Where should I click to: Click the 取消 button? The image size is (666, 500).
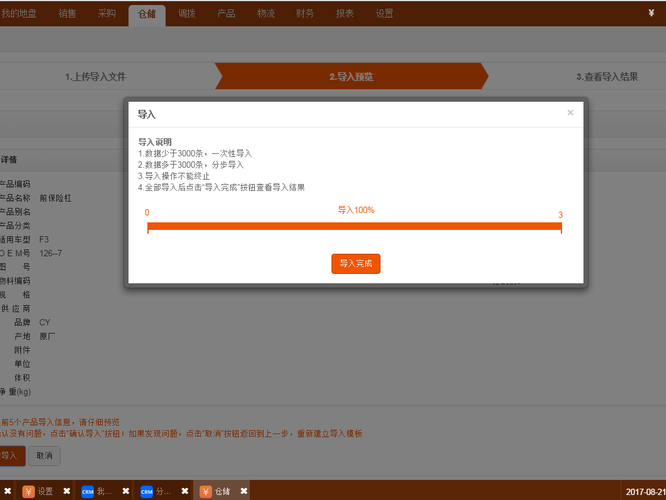pos(44,456)
